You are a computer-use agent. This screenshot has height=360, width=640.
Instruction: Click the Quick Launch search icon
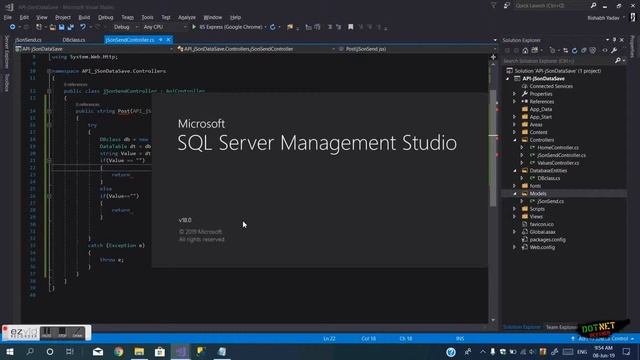593,6
